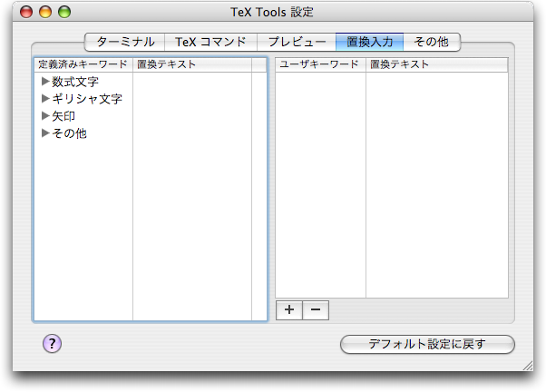Select the 矢印 tree row label

[x=63, y=116]
